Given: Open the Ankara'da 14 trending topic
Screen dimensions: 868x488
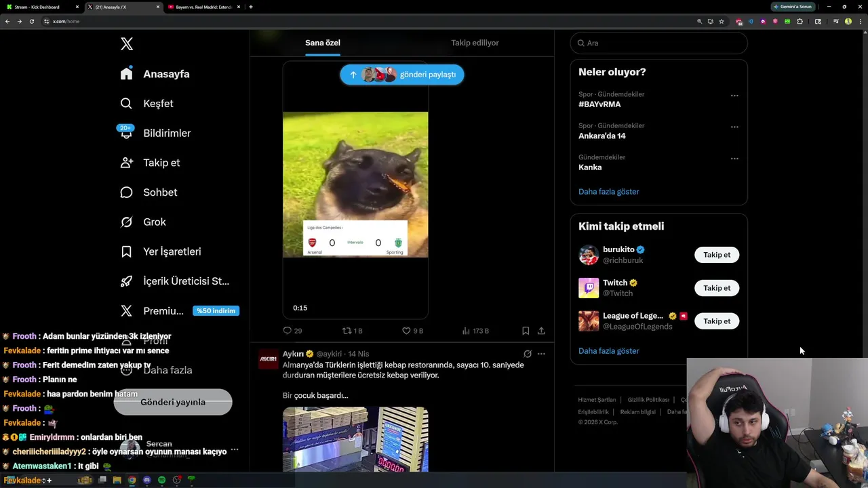Looking at the screenshot, I should pyautogui.click(x=602, y=136).
